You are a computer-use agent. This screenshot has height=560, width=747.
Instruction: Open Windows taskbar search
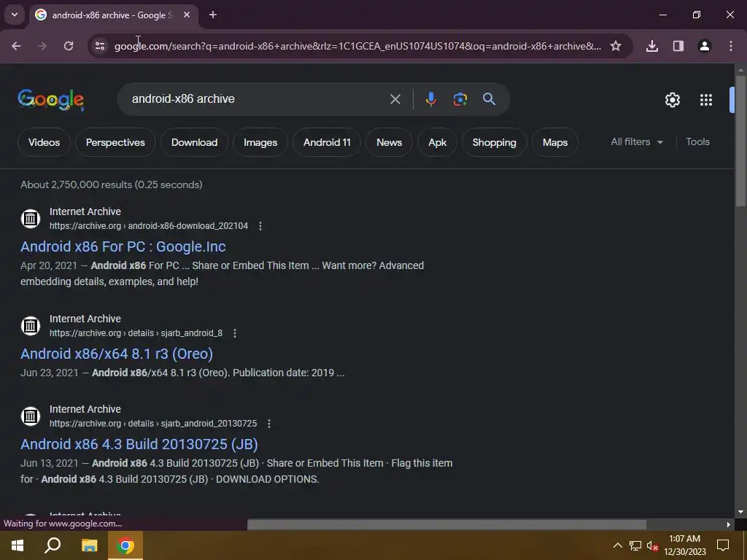click(x=53, y=545)
